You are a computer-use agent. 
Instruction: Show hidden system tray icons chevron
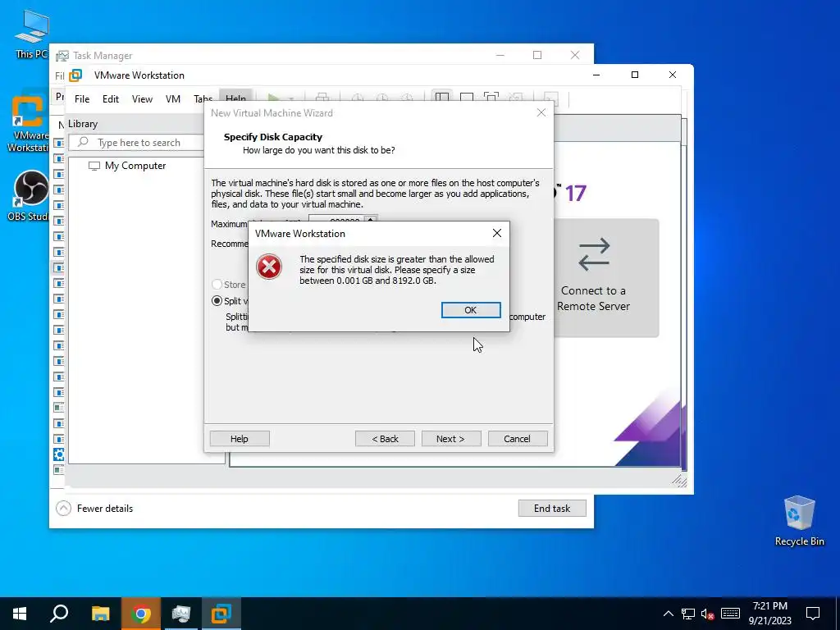[668, 614]
